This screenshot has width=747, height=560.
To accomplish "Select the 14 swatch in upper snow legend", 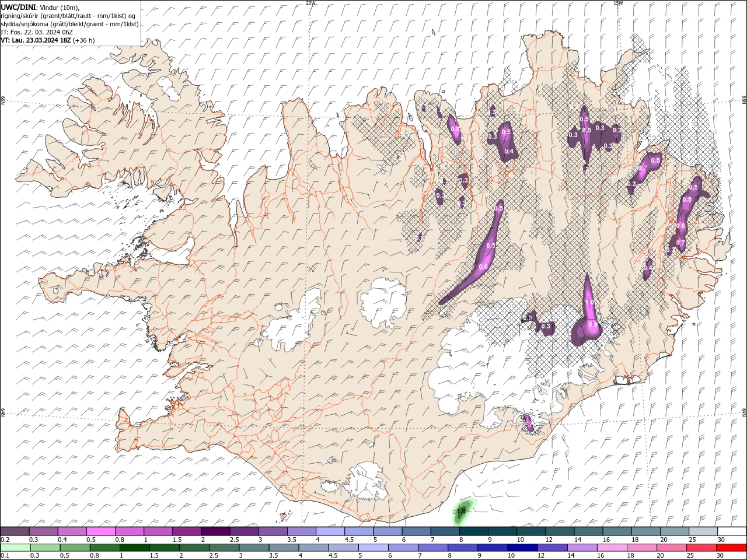I will [x=588, y=531].
